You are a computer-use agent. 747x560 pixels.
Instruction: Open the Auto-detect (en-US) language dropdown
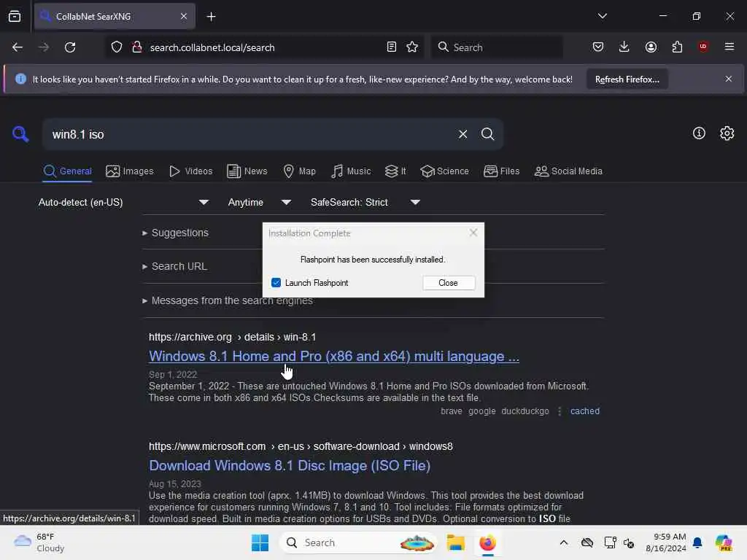point(123,203)
